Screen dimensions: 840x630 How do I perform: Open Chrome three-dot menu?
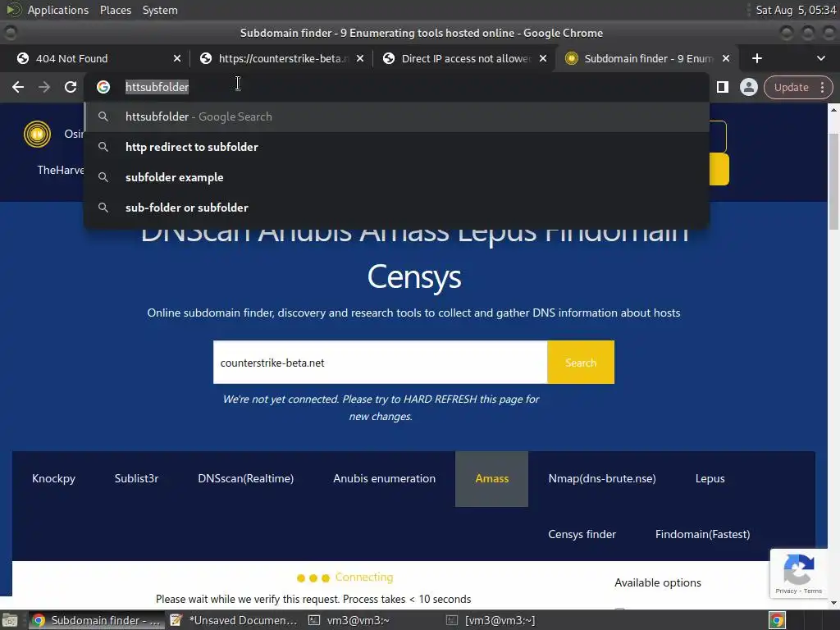coord(822,87)
